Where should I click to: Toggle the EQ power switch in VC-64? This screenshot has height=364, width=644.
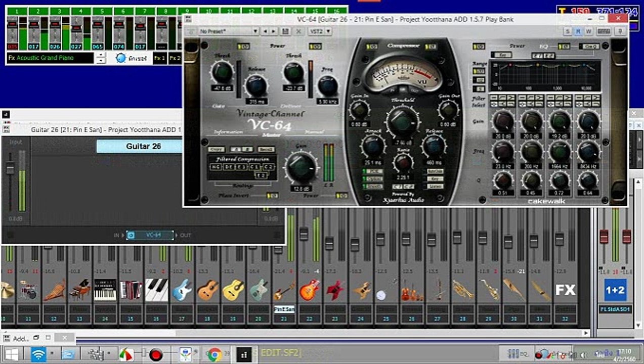click(563, 47)
